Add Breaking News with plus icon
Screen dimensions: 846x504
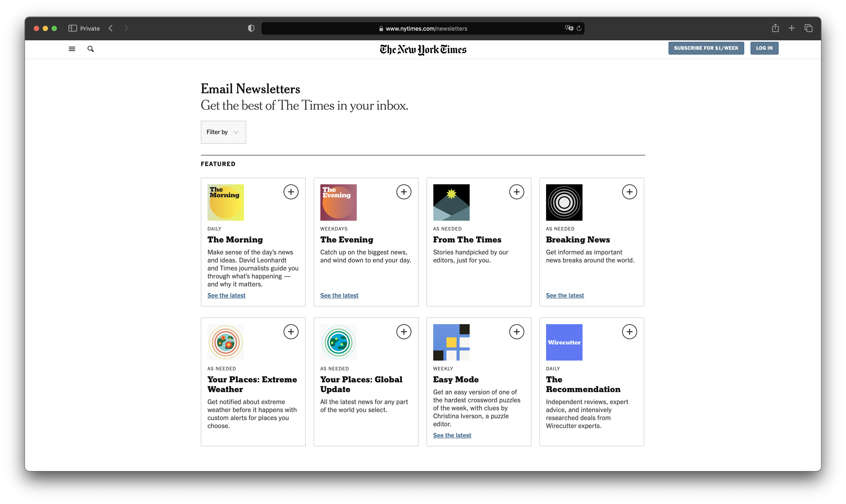629,192
